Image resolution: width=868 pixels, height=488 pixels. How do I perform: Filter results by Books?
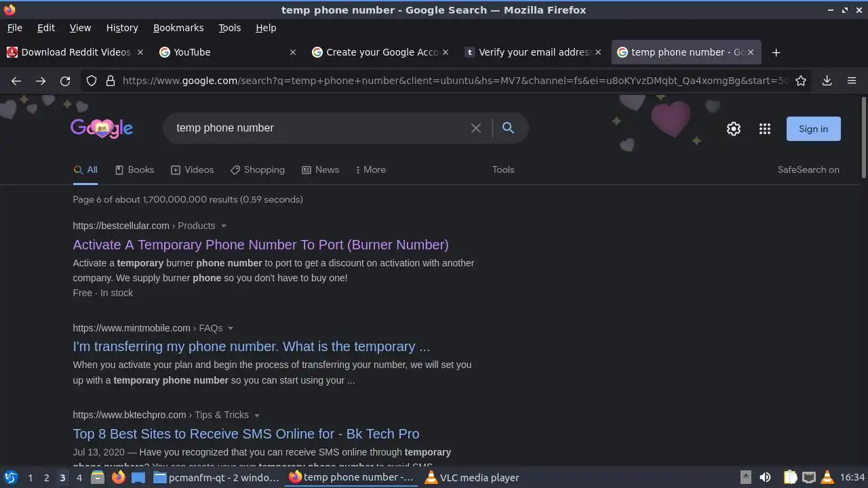coord(134,169)
